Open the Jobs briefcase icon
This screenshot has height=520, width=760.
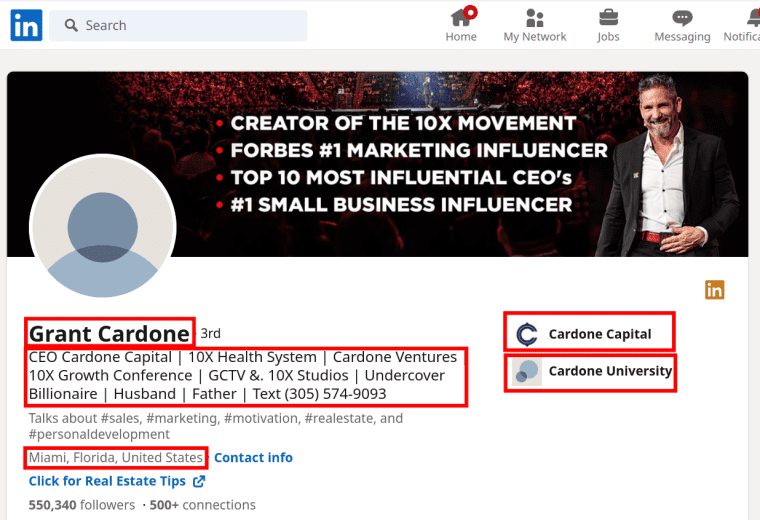(608, 17)
